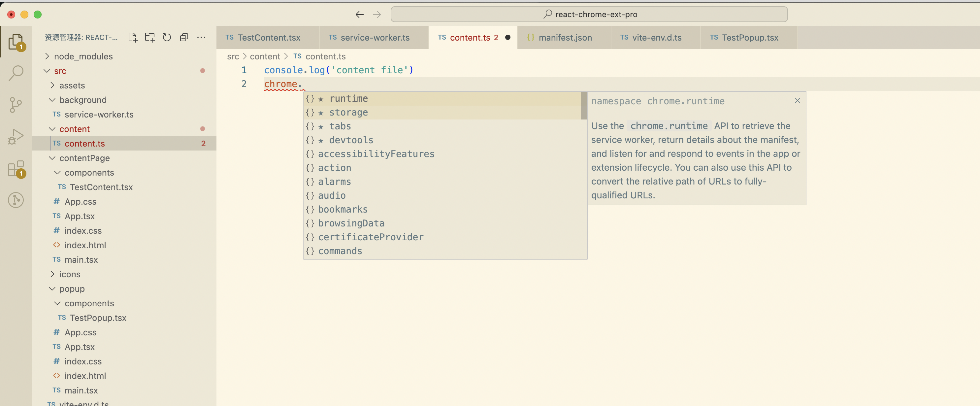Click the New Folder icon in Explorer header
Screen dimensions: 980x406
tap(150, 37)
